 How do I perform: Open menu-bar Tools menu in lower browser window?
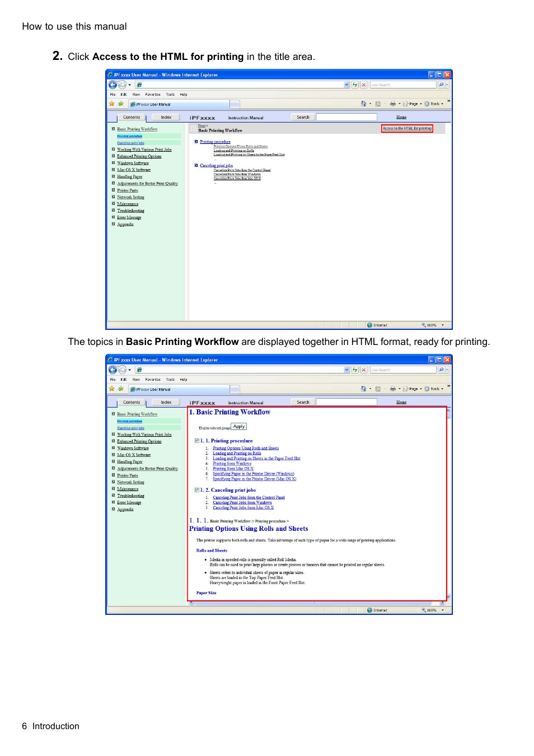[170, 380]
